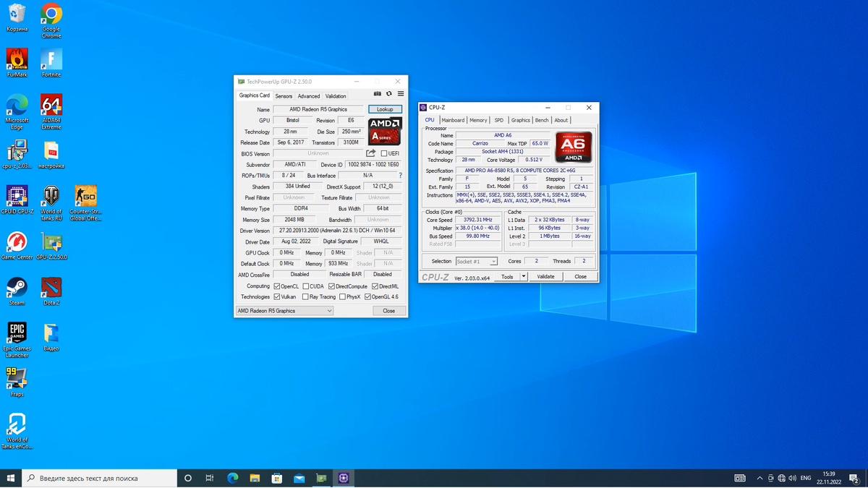Open Game Center desktop shortcut
868x488 pixels.
point(17,245)
